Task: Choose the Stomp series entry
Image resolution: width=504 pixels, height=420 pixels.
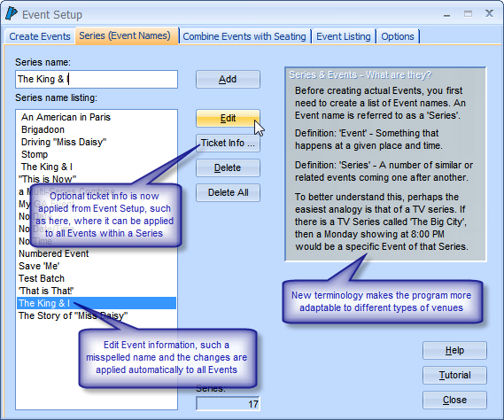Action: point(35,154)
